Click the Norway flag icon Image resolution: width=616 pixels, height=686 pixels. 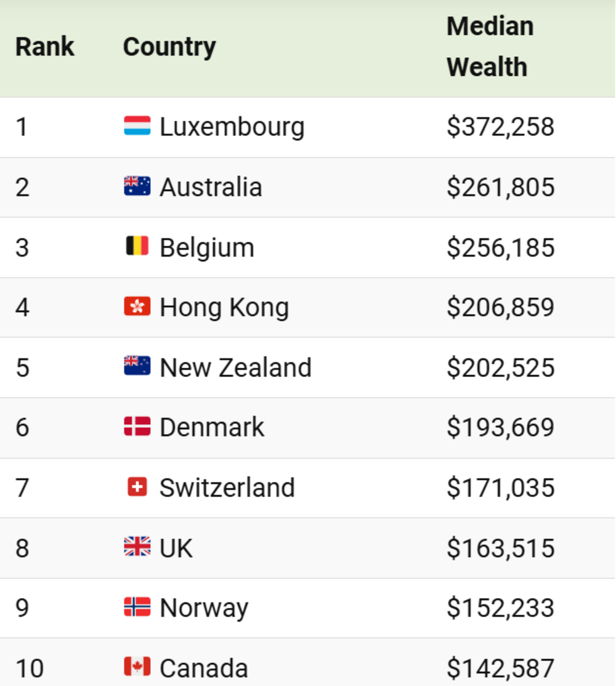click(x=137, y=607)
